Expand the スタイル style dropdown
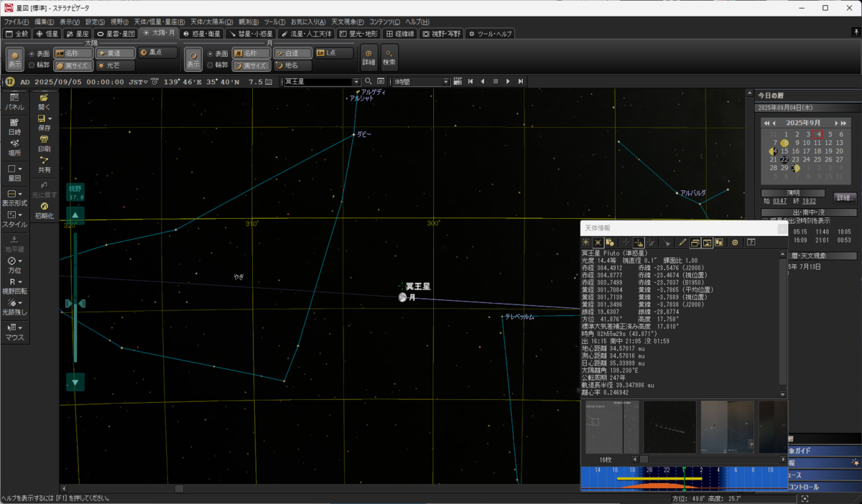This screenshot has height=504, width=862. pos(20,215)
